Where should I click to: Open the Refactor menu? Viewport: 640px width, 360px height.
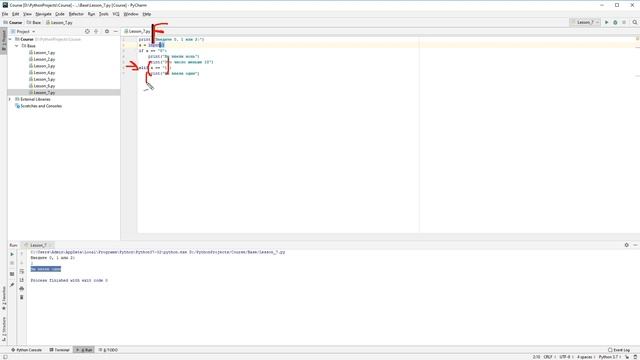tap(76, 14)
